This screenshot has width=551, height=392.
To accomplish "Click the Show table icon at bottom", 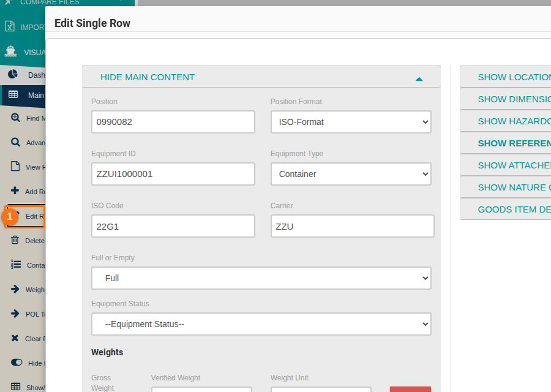I will [x=16, y=386].
